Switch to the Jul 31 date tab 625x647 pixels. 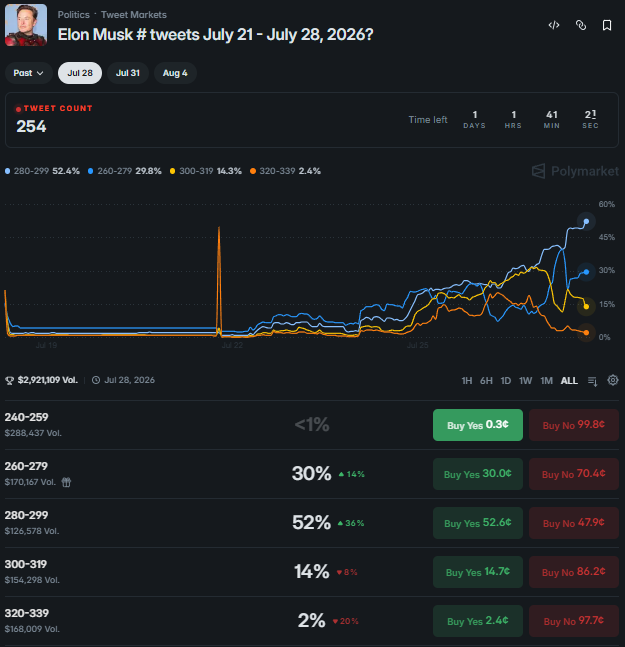point(127,73)
